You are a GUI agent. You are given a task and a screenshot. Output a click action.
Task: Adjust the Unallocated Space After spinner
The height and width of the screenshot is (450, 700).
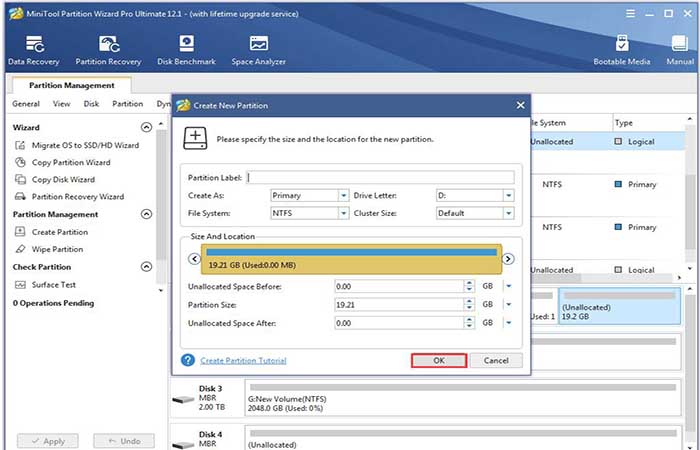tap(469, 323)
